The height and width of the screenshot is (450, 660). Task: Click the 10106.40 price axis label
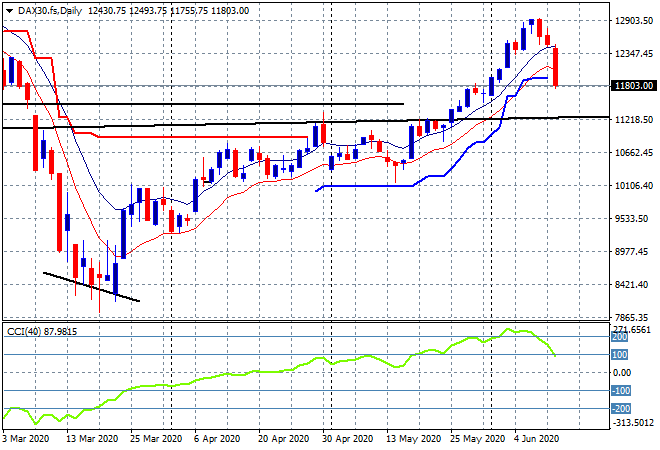tap(633, 186)
